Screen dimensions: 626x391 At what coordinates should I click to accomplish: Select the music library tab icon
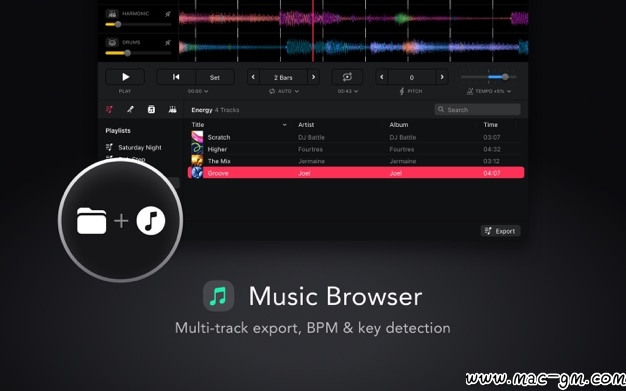coord(151,109)
